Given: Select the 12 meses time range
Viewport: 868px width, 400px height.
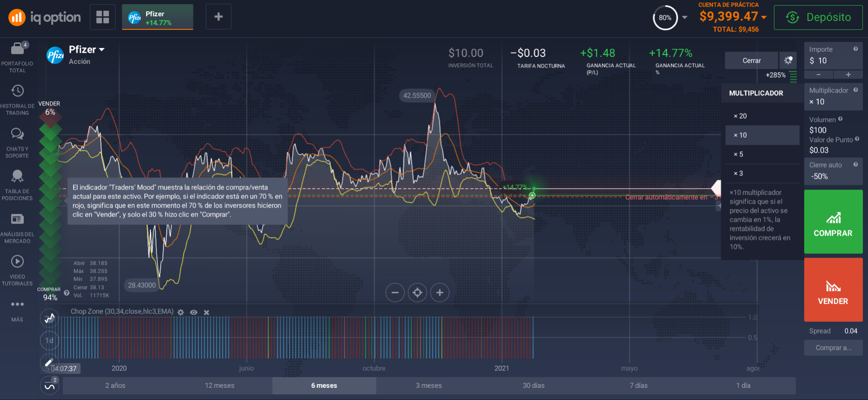Looking at the screenshot, I should [x=220, y=386].
